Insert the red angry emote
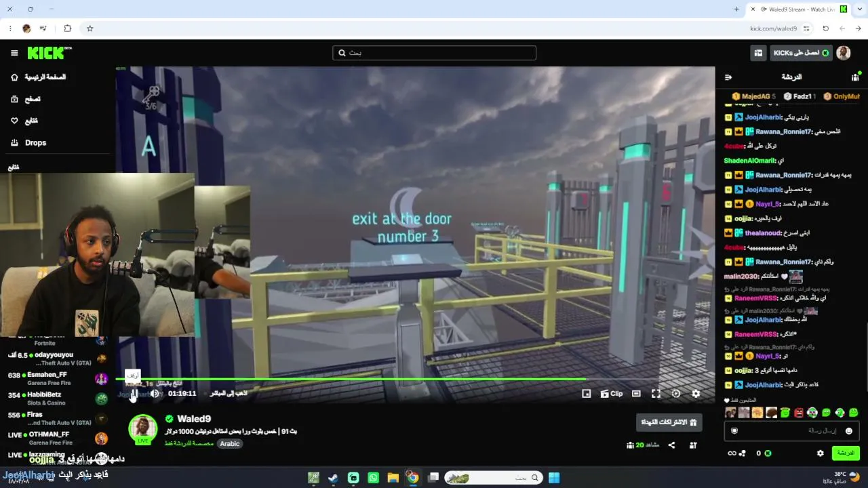The image size is (868, 488). pos(799,412)
